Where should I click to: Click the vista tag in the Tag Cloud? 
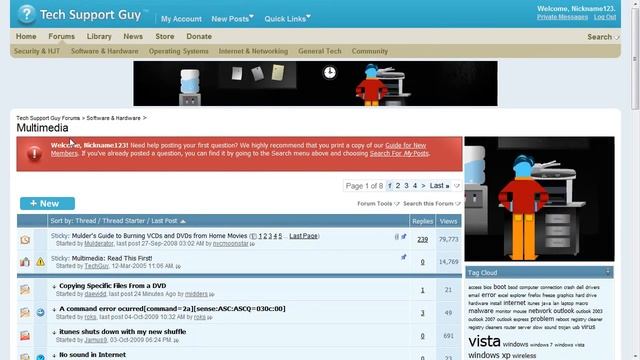pos(484,341)
